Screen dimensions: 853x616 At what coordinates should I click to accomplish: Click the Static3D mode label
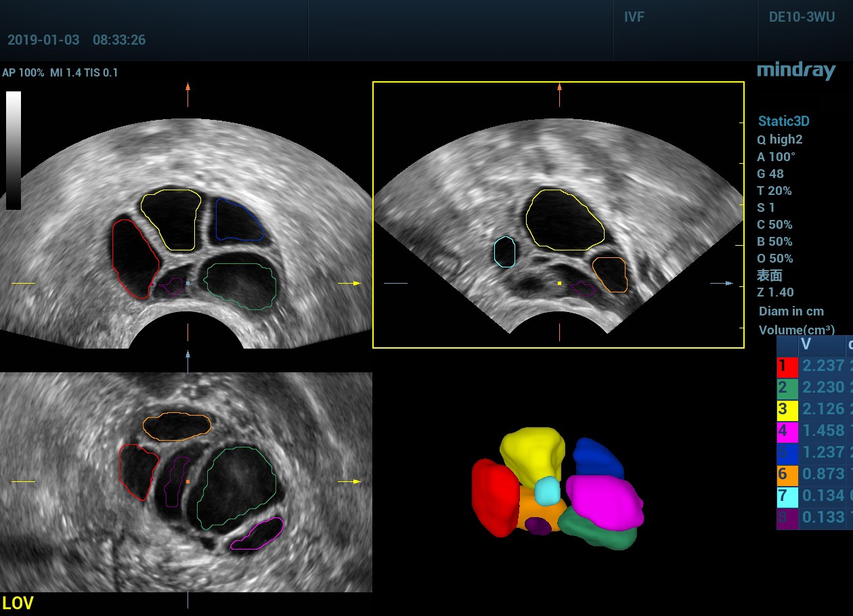tap(783, 122)
